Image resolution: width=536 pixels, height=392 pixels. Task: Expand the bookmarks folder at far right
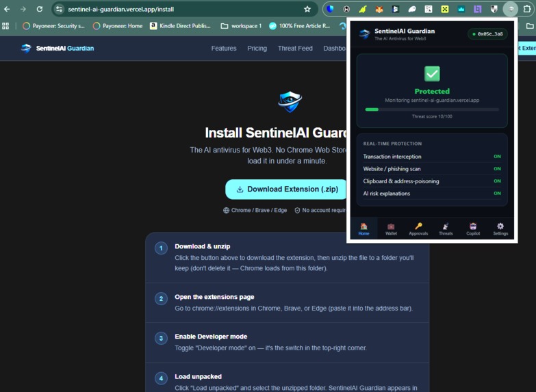pos(530,26)
